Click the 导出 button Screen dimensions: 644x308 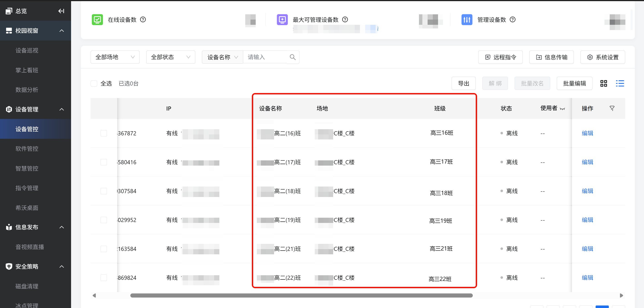[x=463, y=83]
